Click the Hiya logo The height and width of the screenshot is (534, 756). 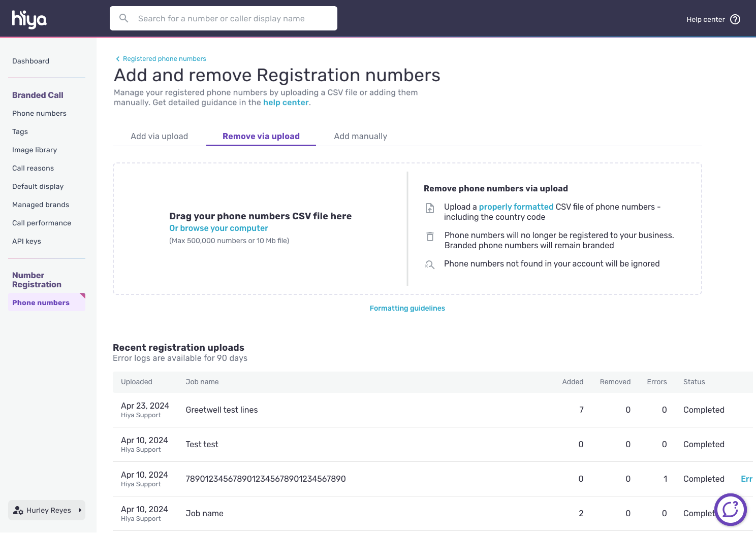29,19
